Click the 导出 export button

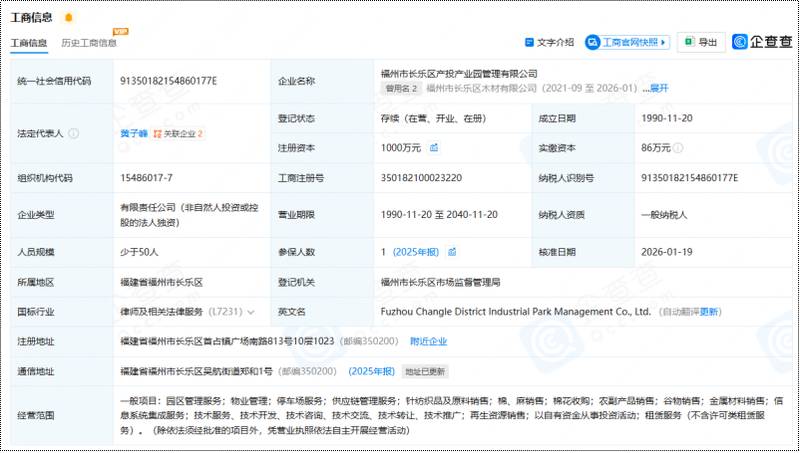[x=701, y=42]
